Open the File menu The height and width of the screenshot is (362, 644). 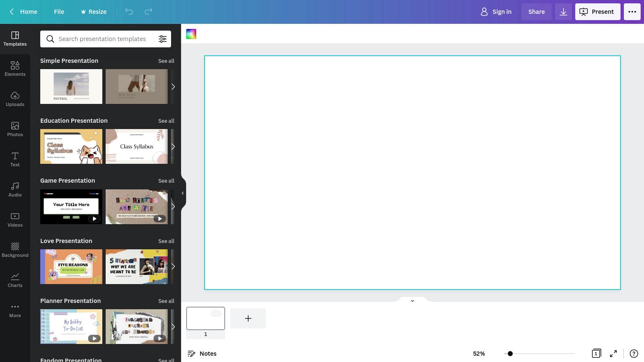59,12
